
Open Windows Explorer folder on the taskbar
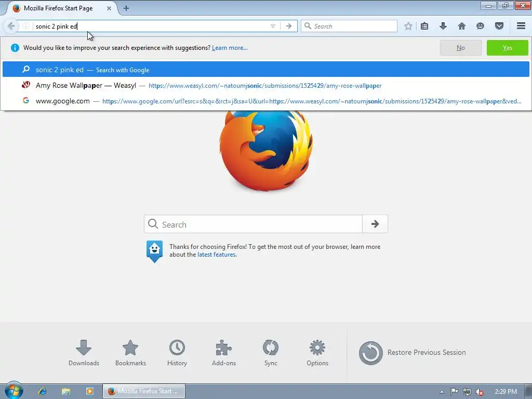[x=66, y=391]
